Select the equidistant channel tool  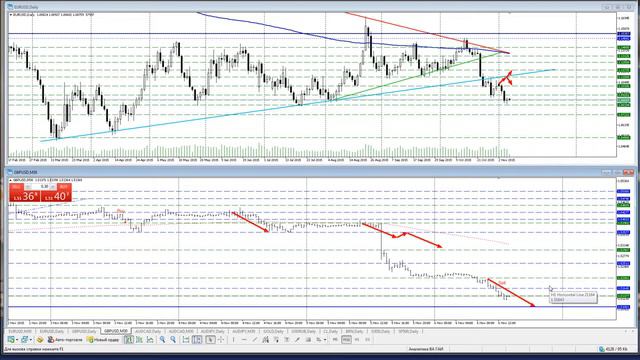click(265, 340)
